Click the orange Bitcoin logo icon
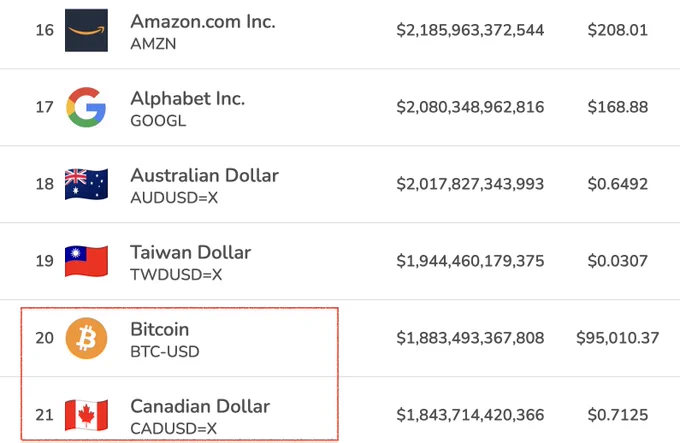Screen dimensions: 680x443 click(86, 338)
